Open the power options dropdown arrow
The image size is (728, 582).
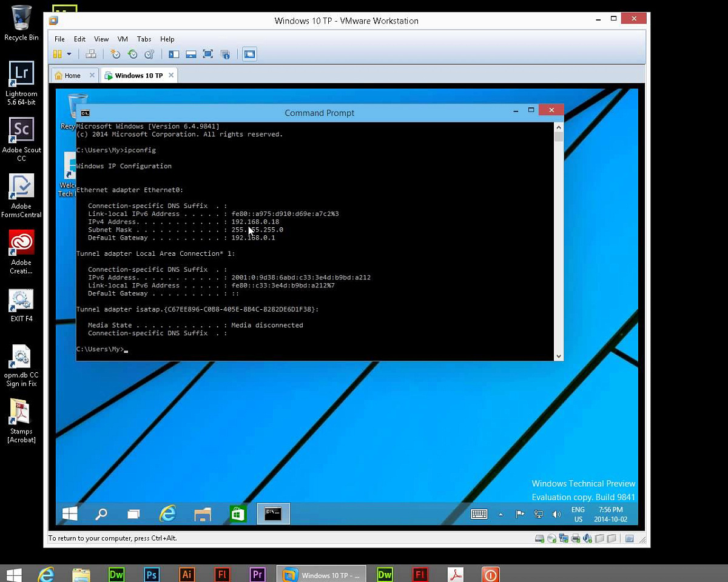pyautogui.click(x=69, y=54)
